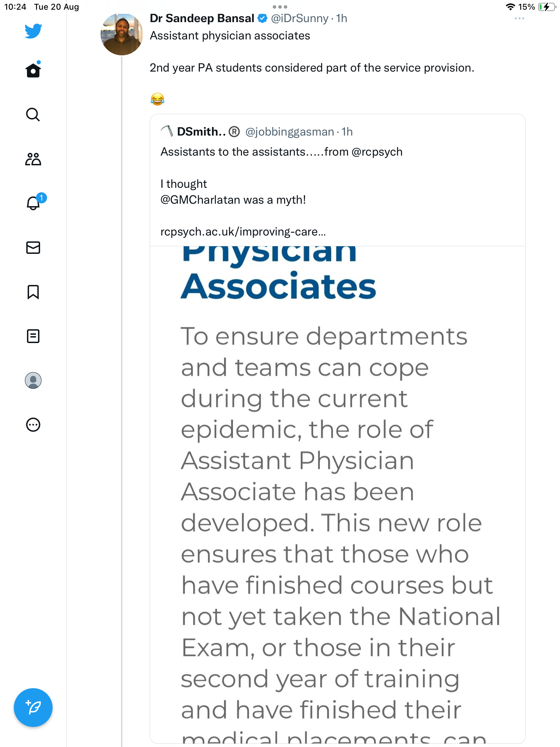Viewport: 560px width, 747px height.
Task: Open the @iDrSunny handle
Action: [299, 18]
